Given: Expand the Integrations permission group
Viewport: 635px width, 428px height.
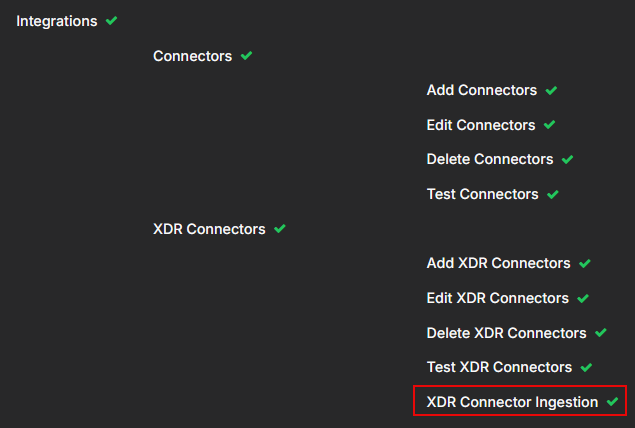Looking at the screenshot, I should pos(57,21).
